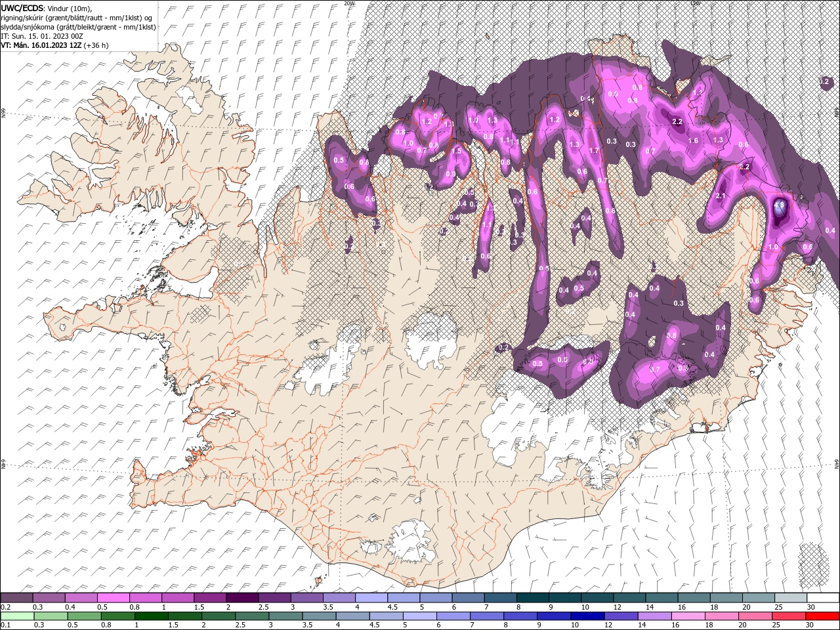The image size is (840, 630).
Task: Click the '0.2' label in the top legend row
Action: 6,607
